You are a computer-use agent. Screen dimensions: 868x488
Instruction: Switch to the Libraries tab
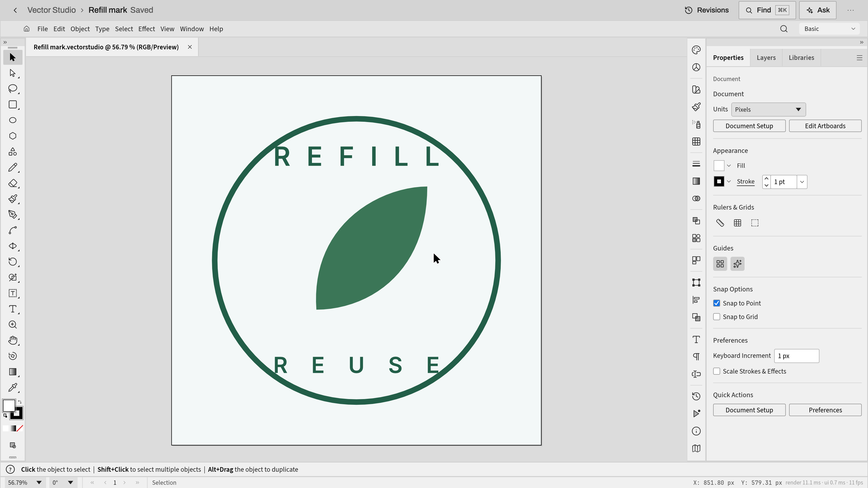[x=801, y=57]
